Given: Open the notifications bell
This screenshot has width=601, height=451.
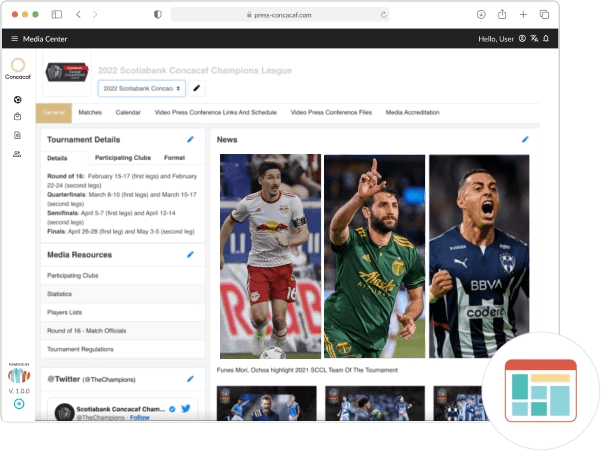Looking at the screenshot, I should [x=546, y=39].
